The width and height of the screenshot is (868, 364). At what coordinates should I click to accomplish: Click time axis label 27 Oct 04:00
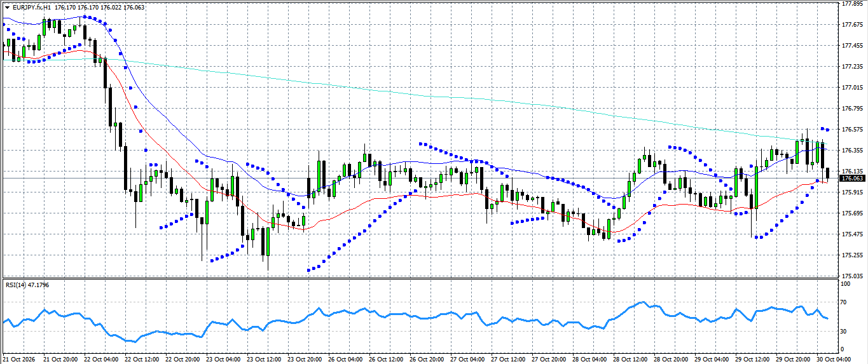coord(468,359)
